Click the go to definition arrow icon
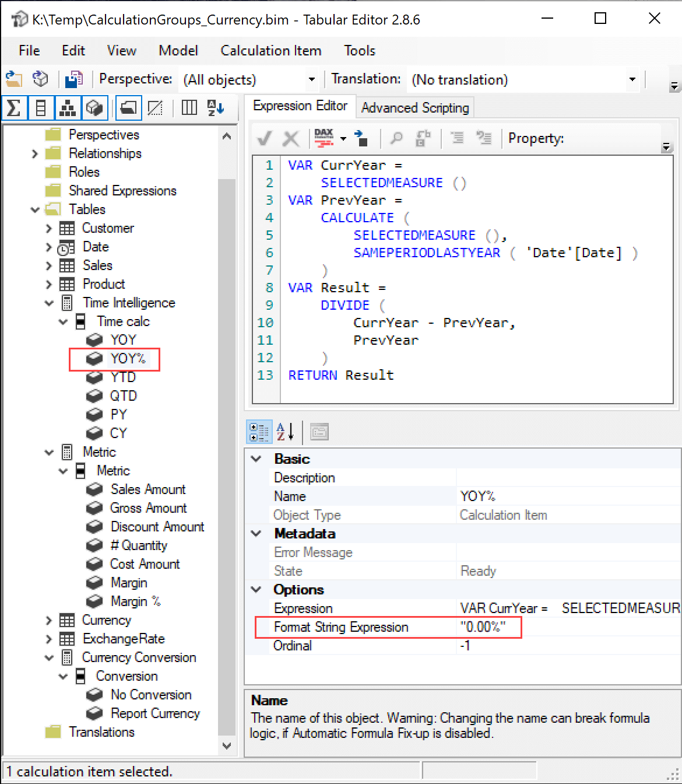 [x=361, y=138]
